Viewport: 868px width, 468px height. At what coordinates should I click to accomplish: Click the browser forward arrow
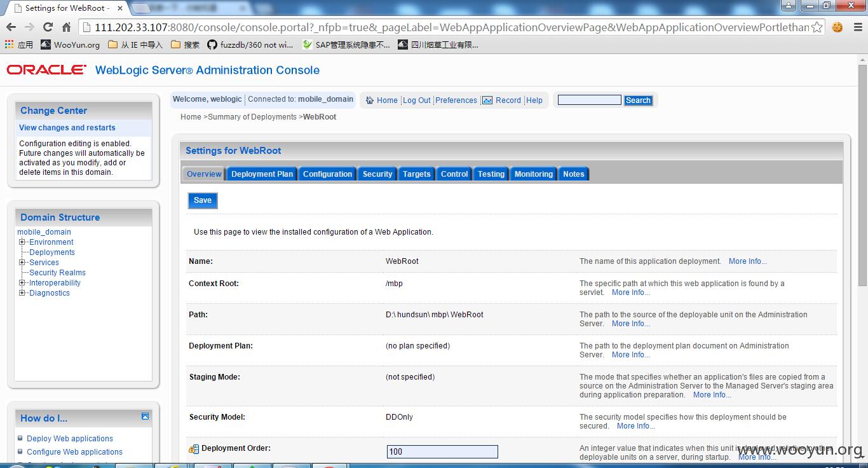(x=29, y=27)
